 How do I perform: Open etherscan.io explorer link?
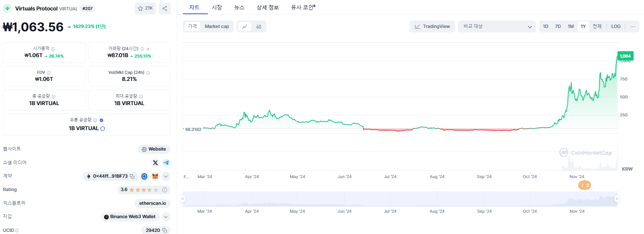tap(152, 204)
